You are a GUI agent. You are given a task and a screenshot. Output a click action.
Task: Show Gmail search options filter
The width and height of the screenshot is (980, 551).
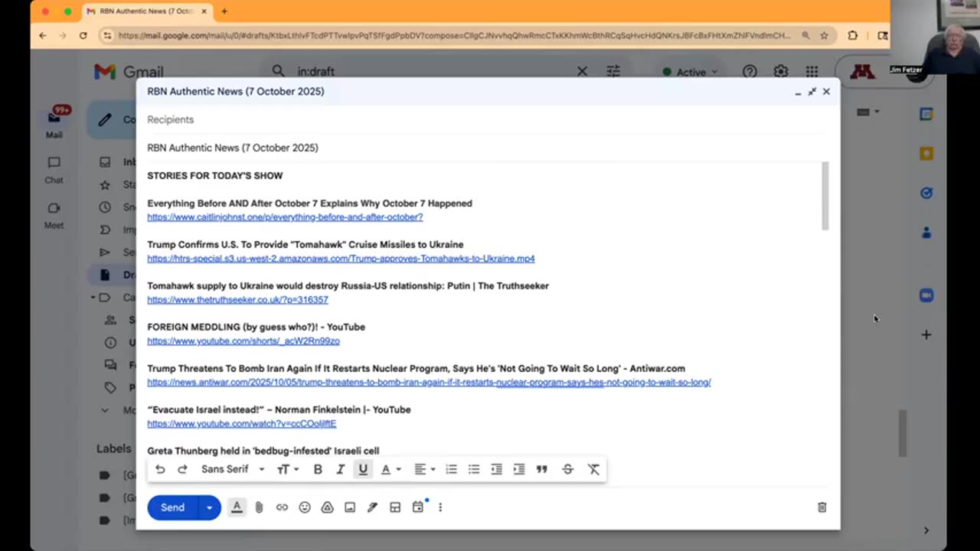[613, 71]
